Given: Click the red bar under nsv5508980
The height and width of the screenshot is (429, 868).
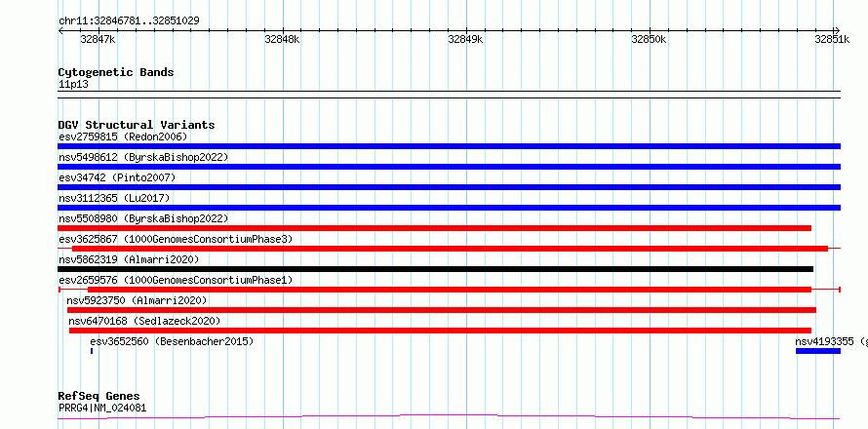Looking at the screenshot, I should point(435,228).
